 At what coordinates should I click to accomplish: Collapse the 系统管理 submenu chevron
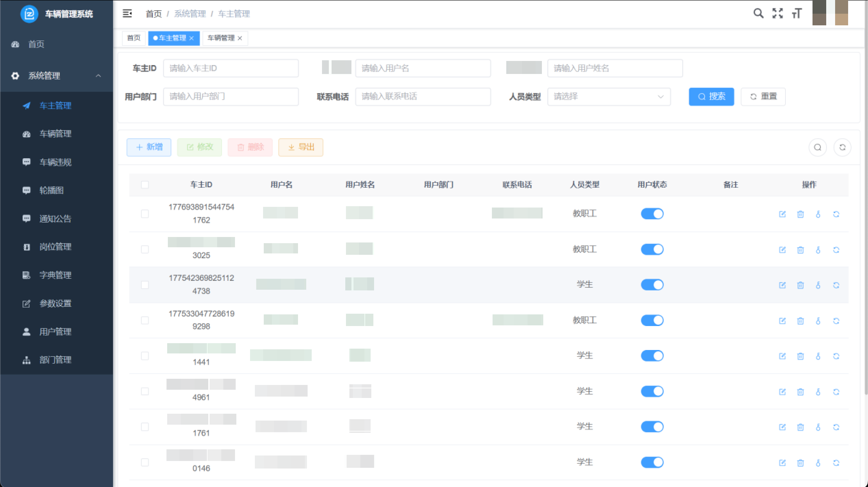pyautogui.click(x=99, y=76)
